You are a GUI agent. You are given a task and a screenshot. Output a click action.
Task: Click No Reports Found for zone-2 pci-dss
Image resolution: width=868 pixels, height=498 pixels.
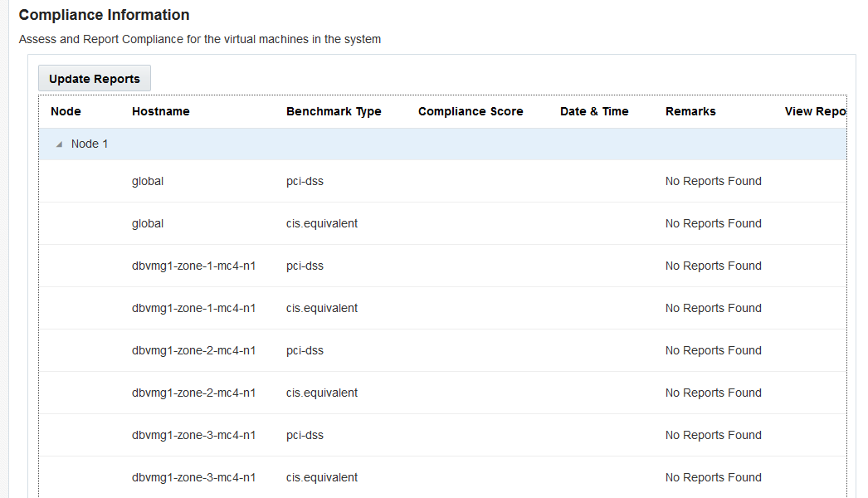click(713, 350)
